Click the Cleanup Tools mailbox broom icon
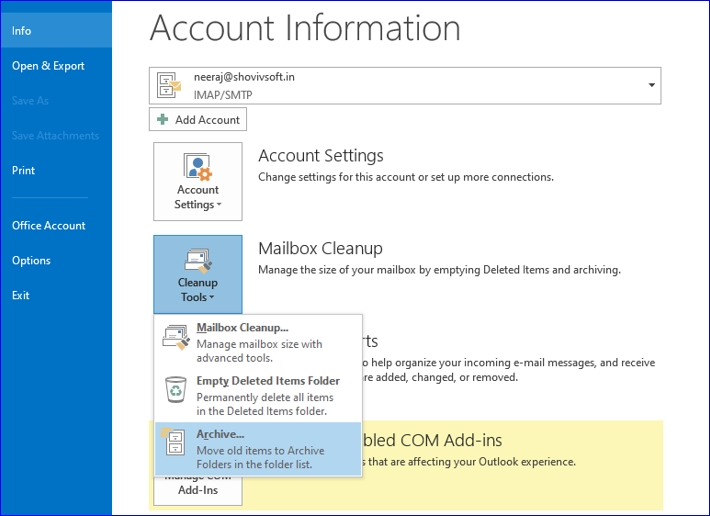 (x=198, y=260)
